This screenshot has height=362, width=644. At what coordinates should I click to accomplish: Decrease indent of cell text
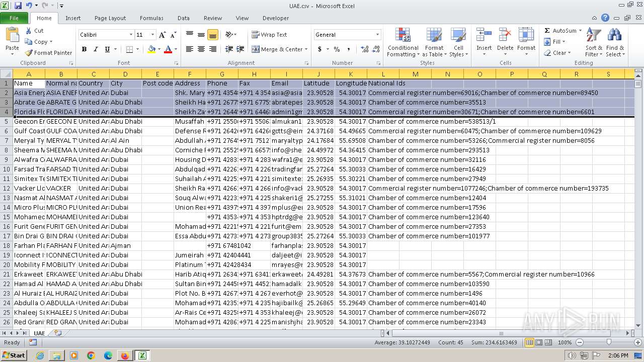tap(229, 49)
